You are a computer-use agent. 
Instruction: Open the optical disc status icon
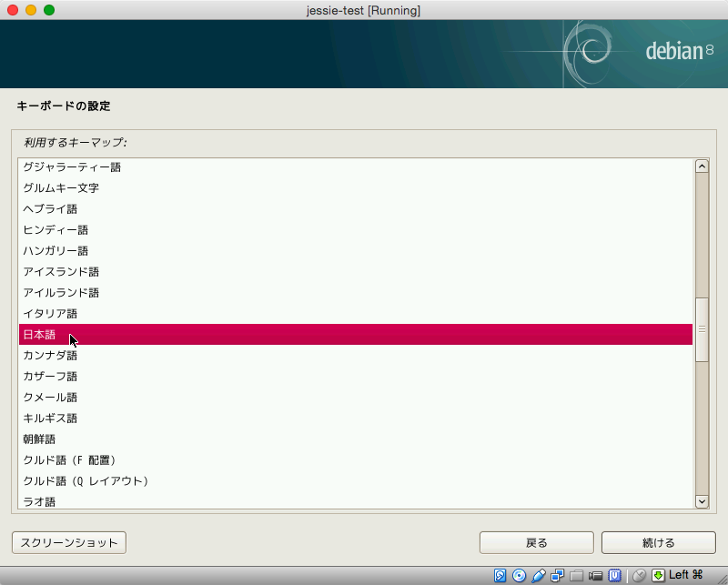point(519,576)
